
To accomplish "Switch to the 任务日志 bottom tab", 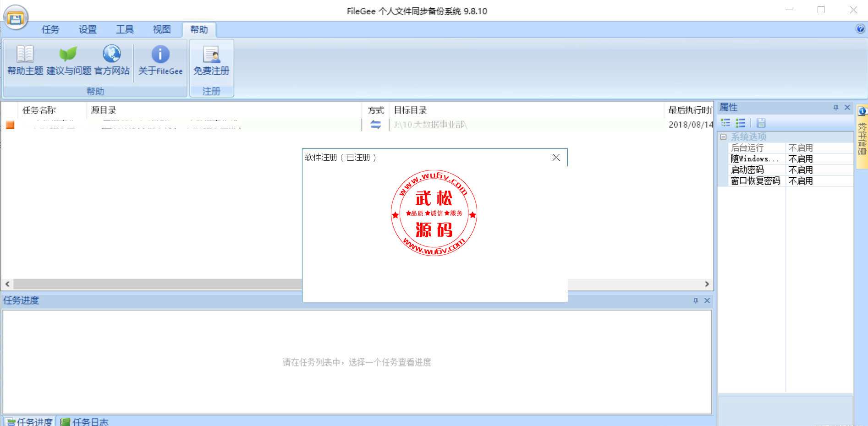I will coord(85,421).
